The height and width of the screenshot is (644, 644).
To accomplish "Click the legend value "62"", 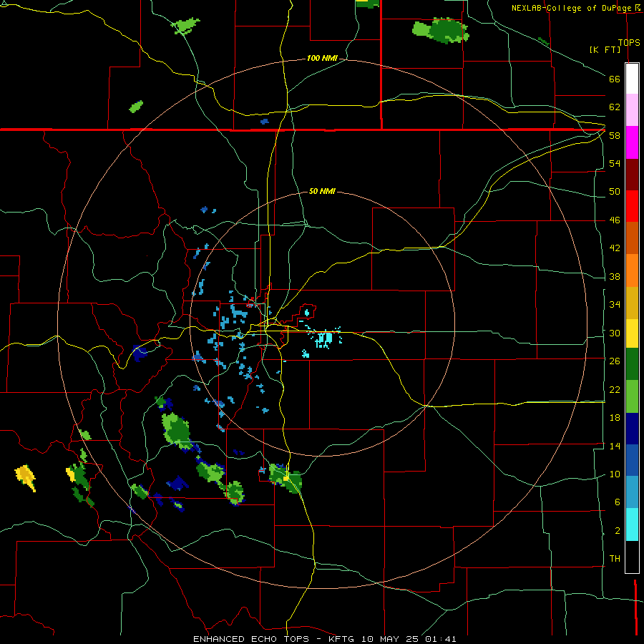I will click(615, 107).
